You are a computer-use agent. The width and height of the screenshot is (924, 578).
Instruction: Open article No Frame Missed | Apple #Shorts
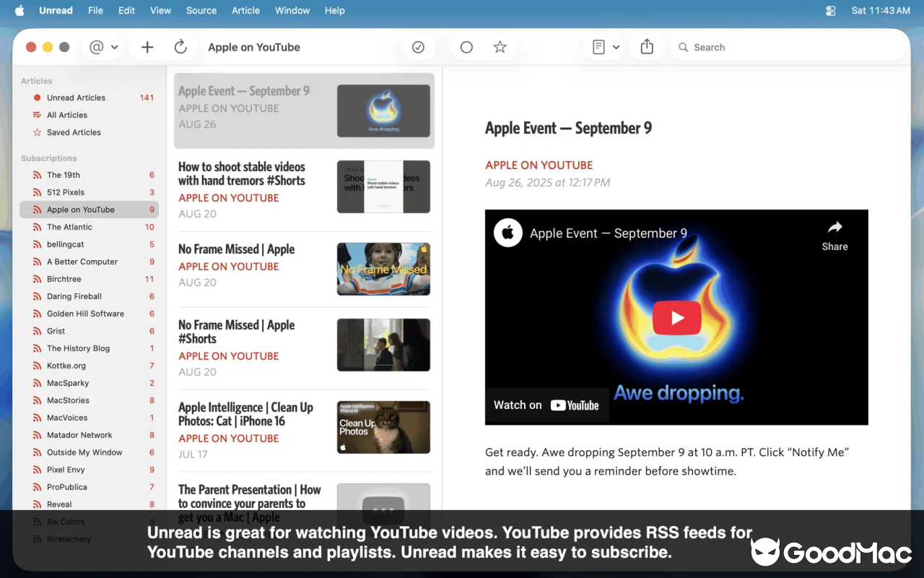tap(304, 348)
